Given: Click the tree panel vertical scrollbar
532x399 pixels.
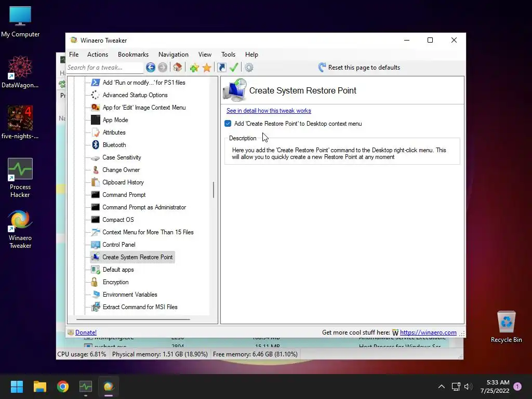Looking at the screenshot, I should pyautogui.click(x=214, y=190).
